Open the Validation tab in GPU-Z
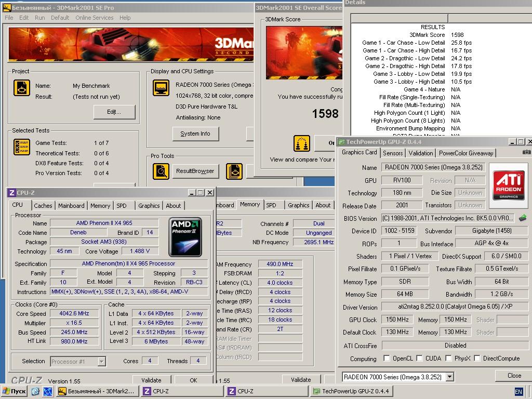532x399 pixels. pyautogui.click(x=421, y=153)
